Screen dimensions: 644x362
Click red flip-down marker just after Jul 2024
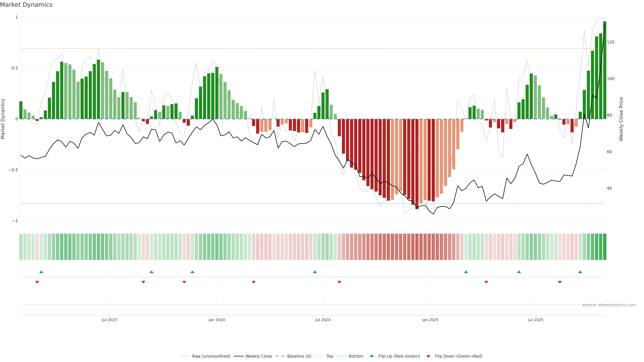pyautogui.click(x=339, y=282)
